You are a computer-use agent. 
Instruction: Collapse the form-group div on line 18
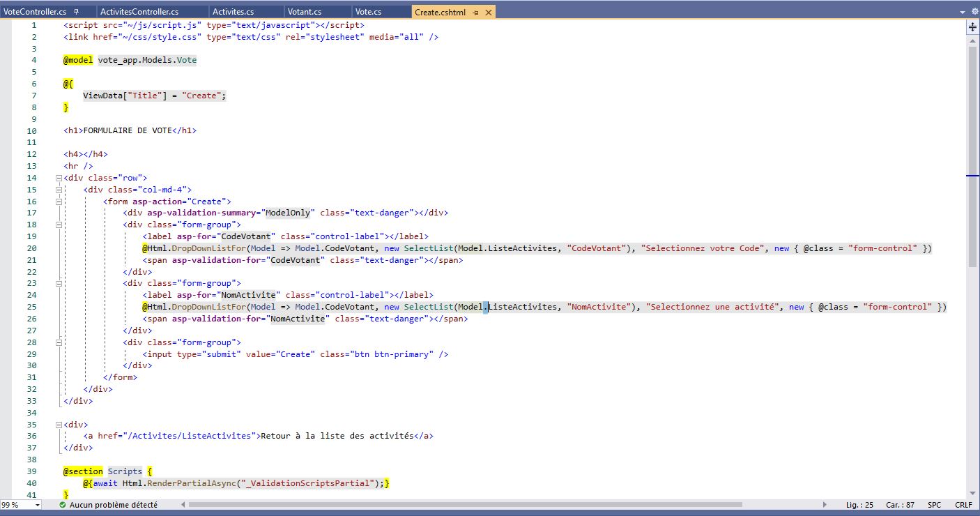click(59, 225)
